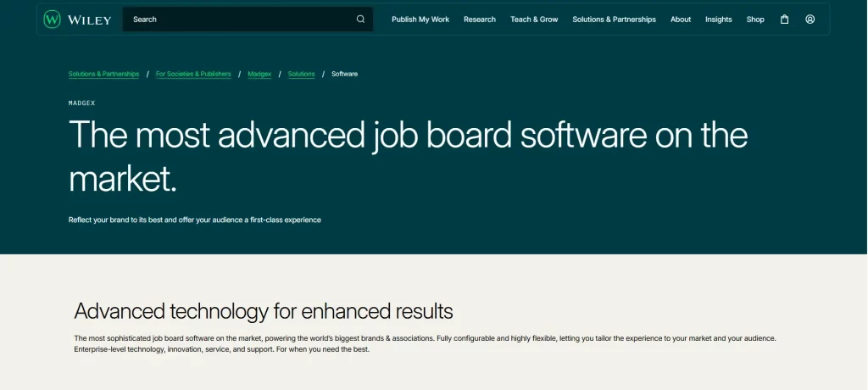The image size is (868, 390).
Task: Go back to the Solutions breadcrumb
Action: tap(301, 75)
